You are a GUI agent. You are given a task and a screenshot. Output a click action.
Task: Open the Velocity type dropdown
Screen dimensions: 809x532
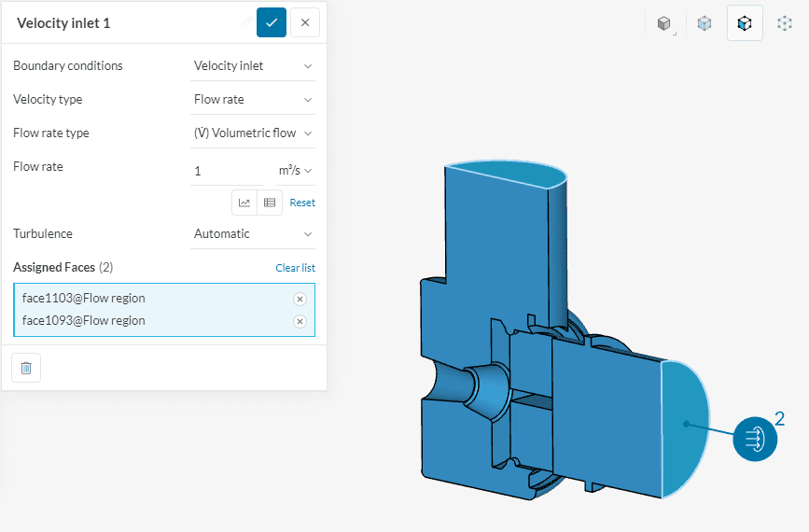[253, 99]
